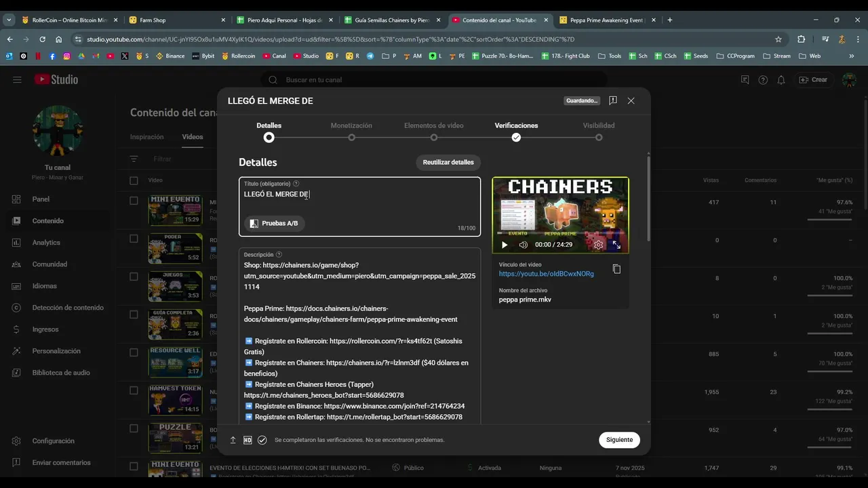Select the MINI EVENTO 15:29 video checkbox
This screenshot has width=868, height=488.
point(134,201)
